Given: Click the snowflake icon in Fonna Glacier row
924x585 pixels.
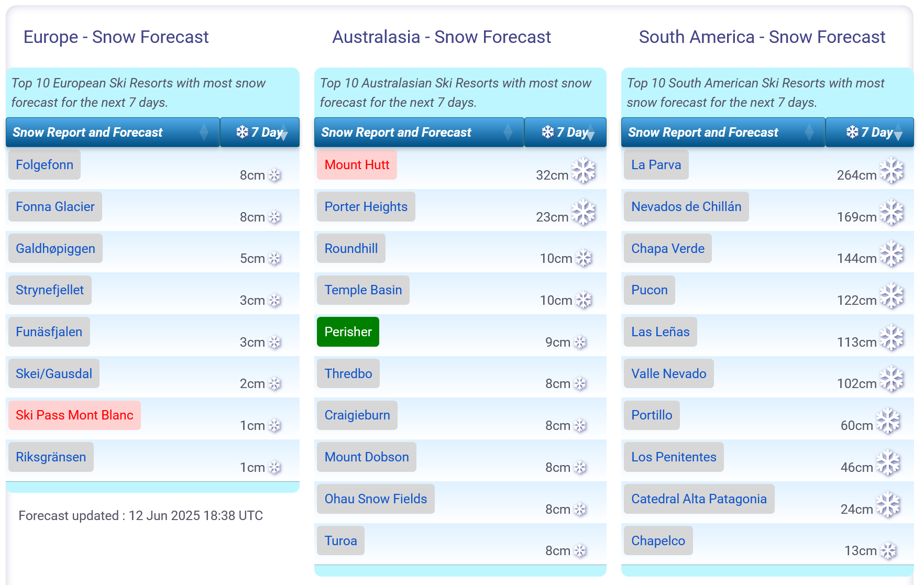Looking at the screenshot, I should (274, 217).
